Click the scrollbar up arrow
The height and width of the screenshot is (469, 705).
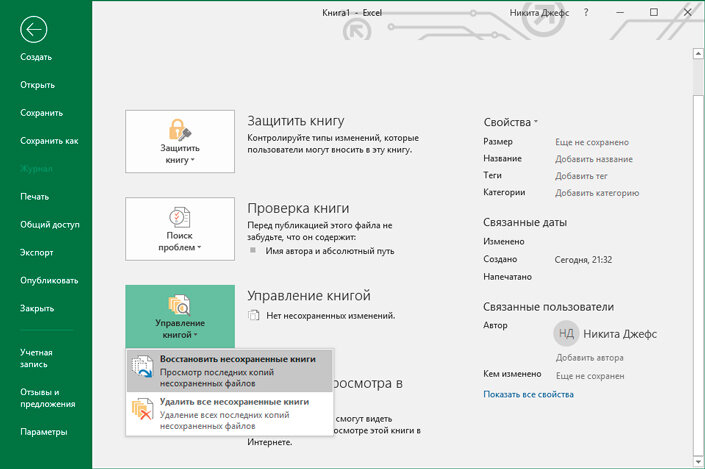tap(698, 54)
